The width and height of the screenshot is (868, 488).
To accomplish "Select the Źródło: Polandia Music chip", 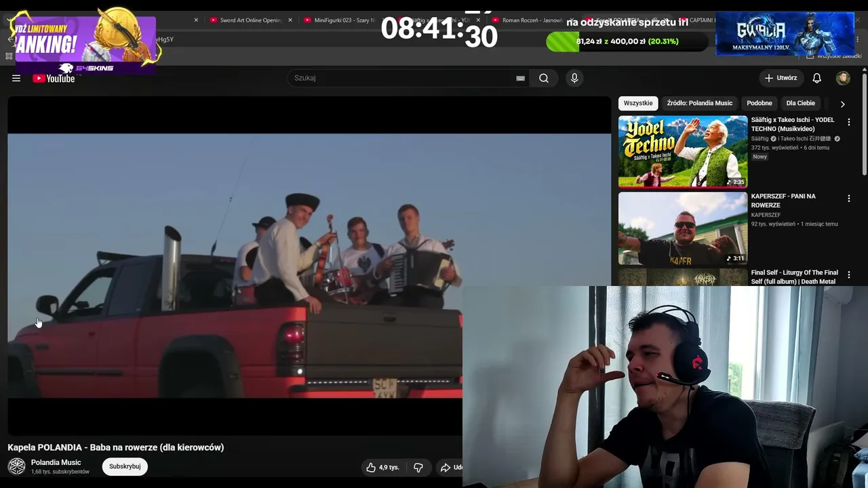I will pos(700,103).
